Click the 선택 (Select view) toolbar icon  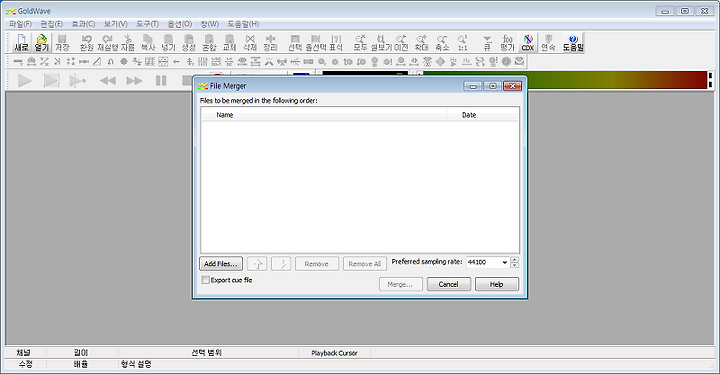(x=295, y=43)
